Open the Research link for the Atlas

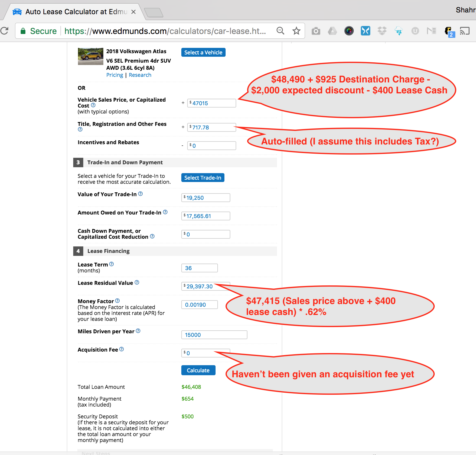pos(140,75)
